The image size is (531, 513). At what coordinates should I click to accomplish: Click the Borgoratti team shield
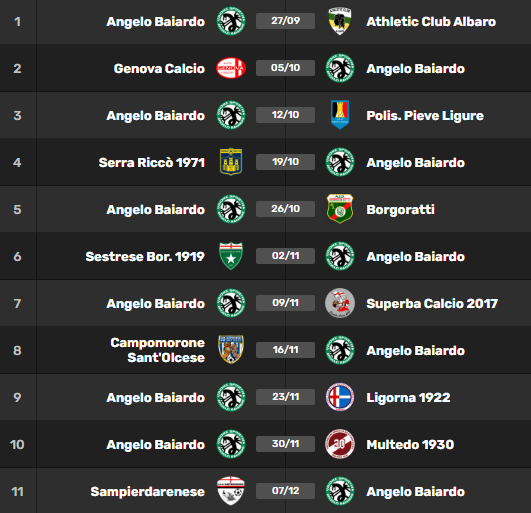pos(340,209)
